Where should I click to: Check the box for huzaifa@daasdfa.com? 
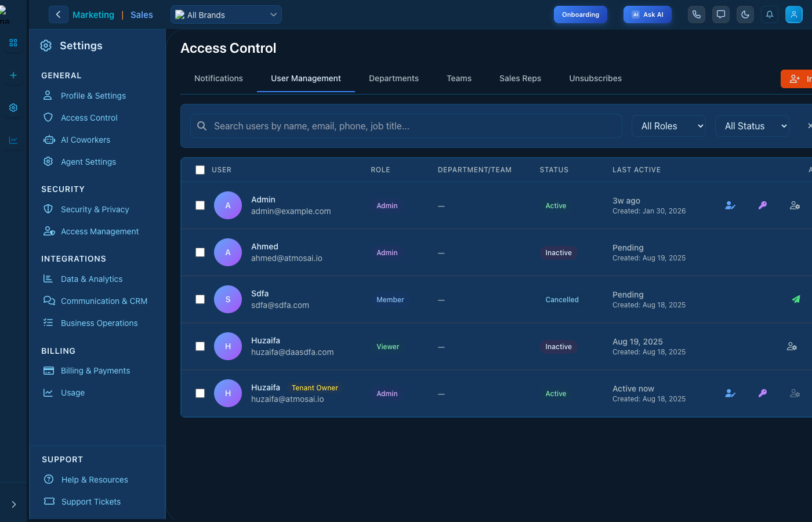pyautogui.click(x=200, y=346)
